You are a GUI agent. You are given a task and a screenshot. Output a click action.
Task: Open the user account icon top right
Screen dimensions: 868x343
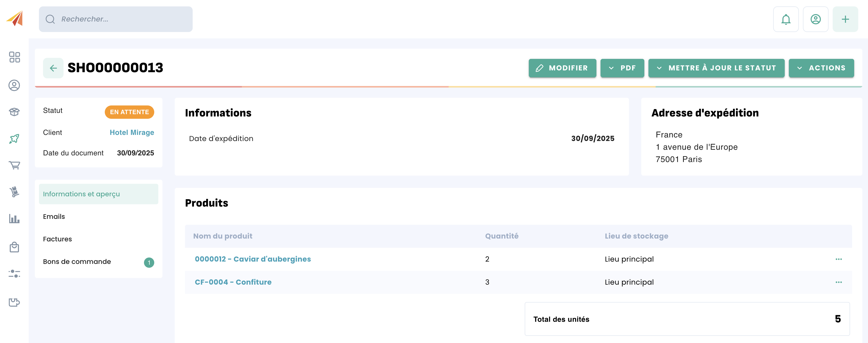point(815,19)
